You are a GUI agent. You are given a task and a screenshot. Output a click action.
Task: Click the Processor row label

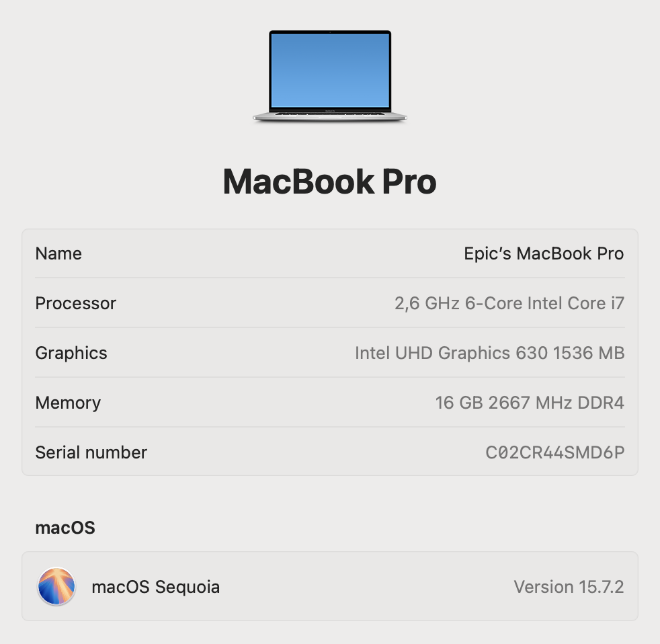(76, 303)
